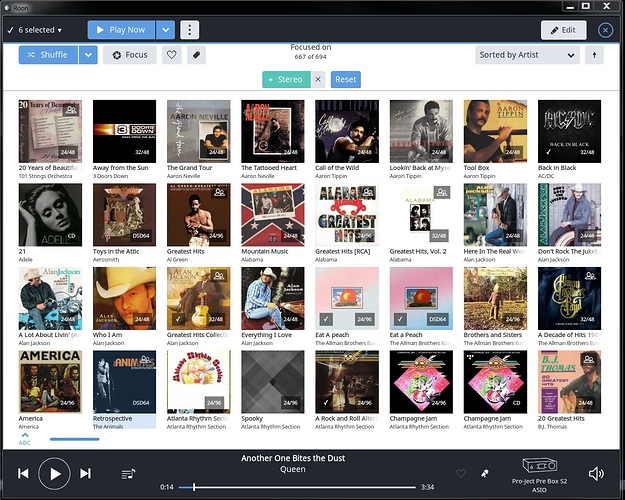
Task: Click versions icon on Greatest Hits [RCA]
Action: 368,193
